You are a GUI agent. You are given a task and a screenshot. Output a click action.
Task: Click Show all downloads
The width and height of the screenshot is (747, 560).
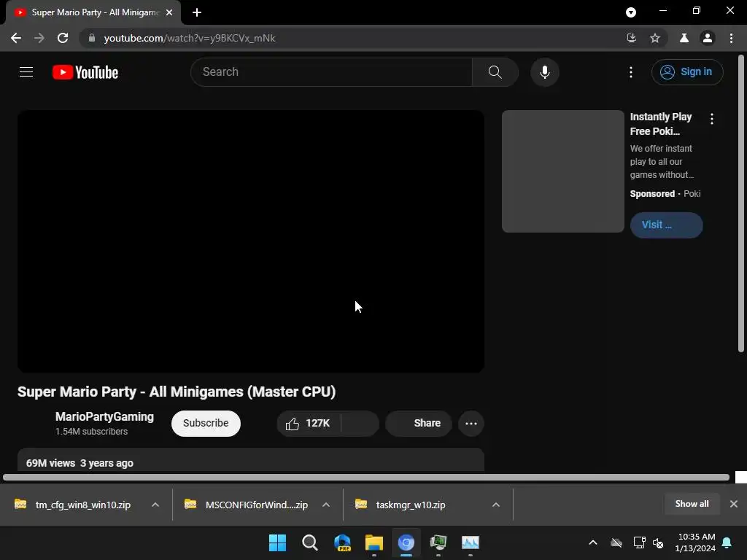click(x=692, y=504)
